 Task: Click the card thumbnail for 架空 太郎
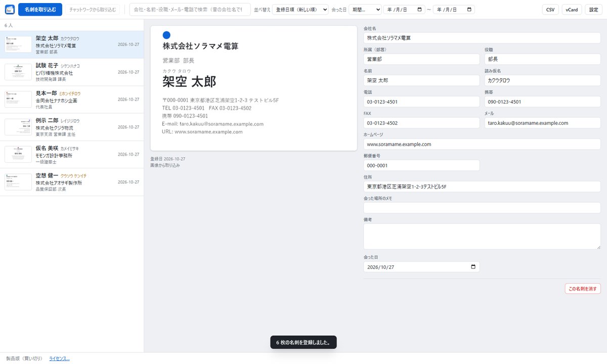coord(18,44)
